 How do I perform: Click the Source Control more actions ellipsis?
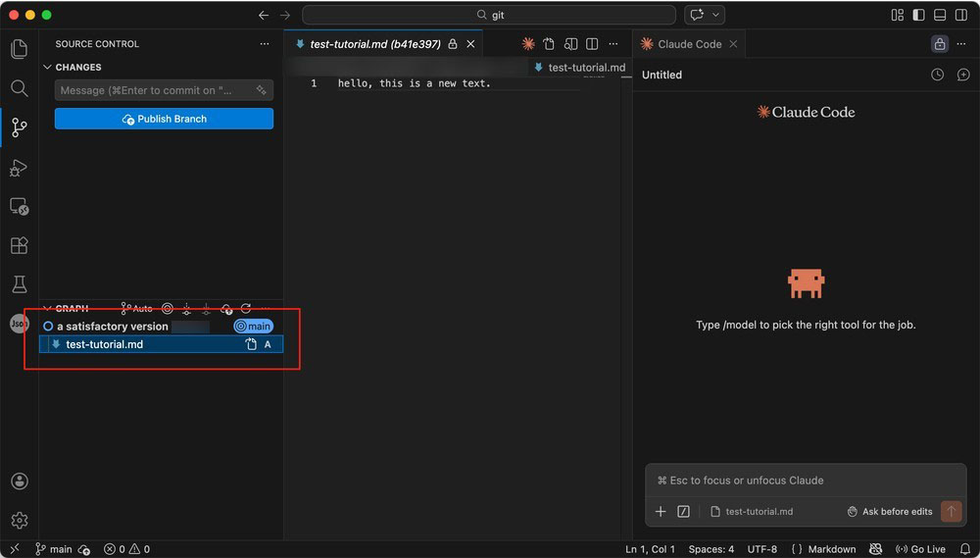(x=265, y=44)
